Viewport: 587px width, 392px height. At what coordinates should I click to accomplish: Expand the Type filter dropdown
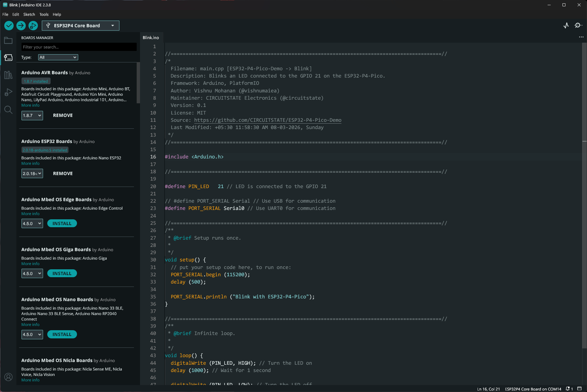click(58, 57)
